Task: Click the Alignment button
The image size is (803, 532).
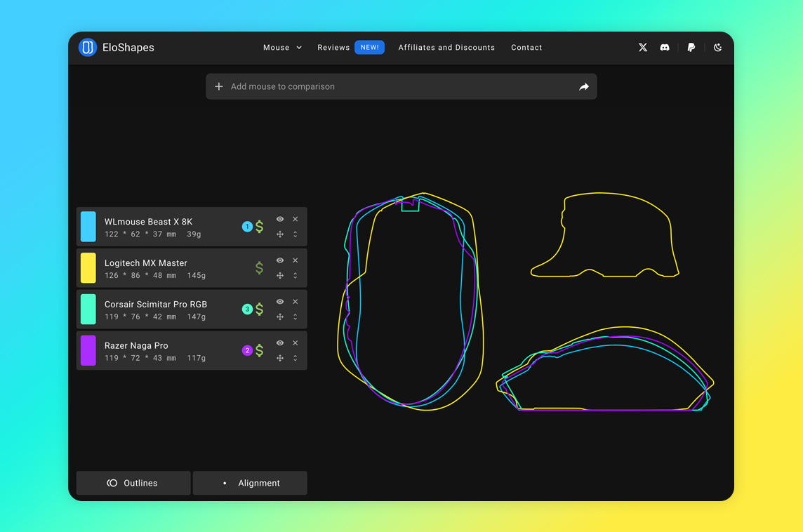Action: [x=250, y=483]
